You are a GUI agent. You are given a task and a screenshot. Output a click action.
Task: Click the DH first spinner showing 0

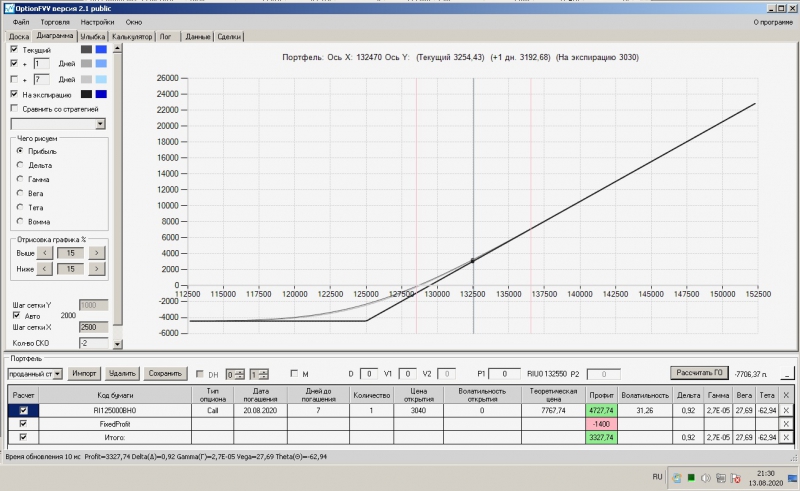pos(234,375)
